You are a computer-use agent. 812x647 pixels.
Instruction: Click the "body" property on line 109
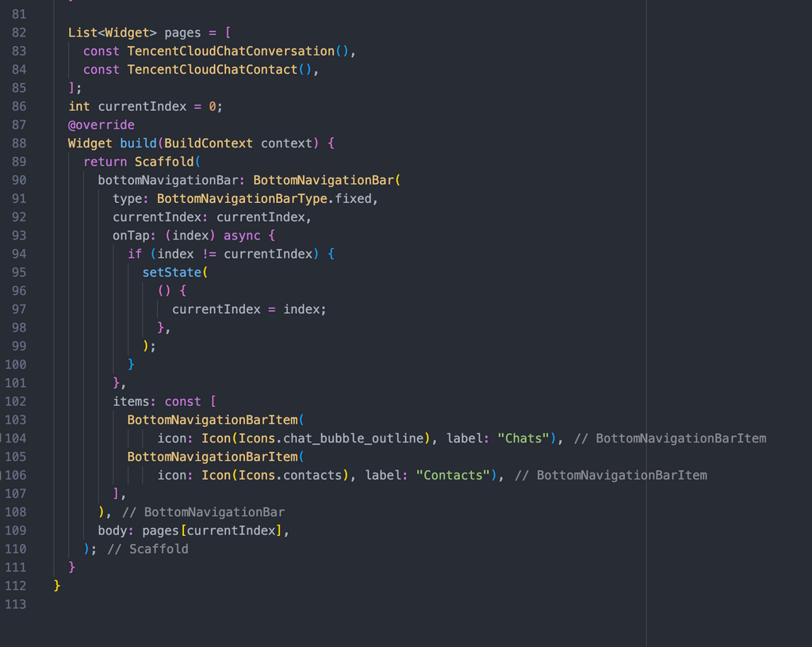[113, 530]
